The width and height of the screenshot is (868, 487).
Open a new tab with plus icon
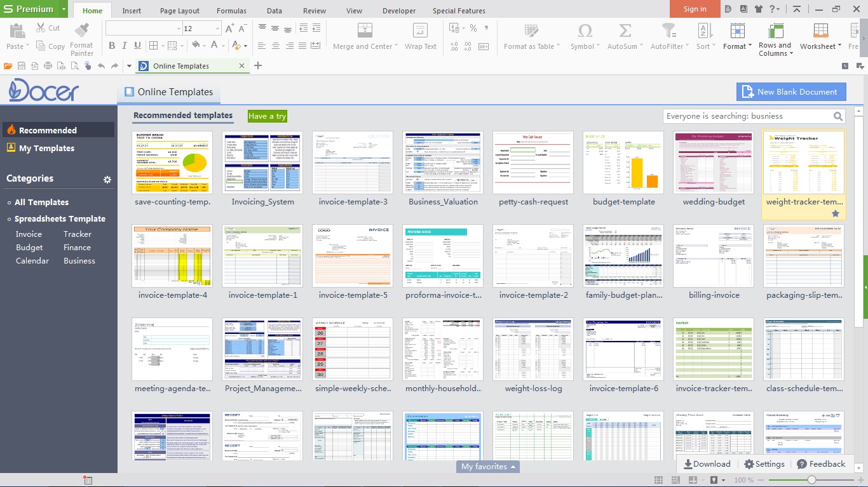point(258,66)
